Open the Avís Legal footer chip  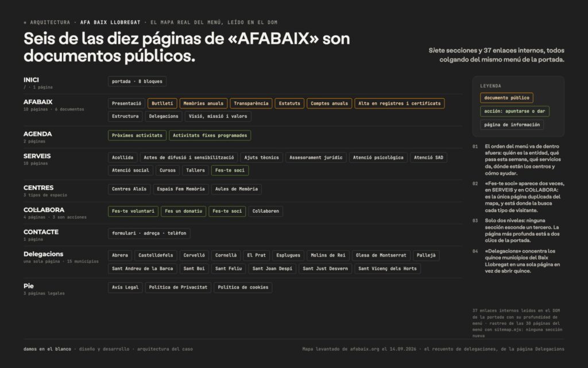(125, 287)
